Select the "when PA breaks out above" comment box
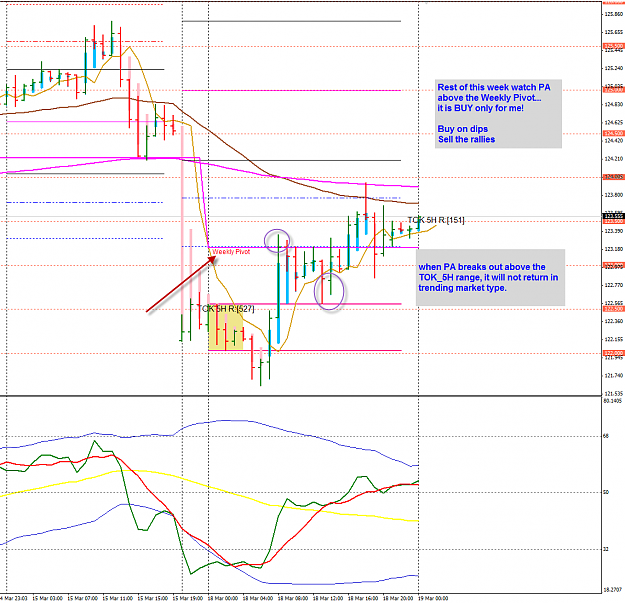Image resolution: width=625 pixels, height=603 pixels. click(490, 277)
